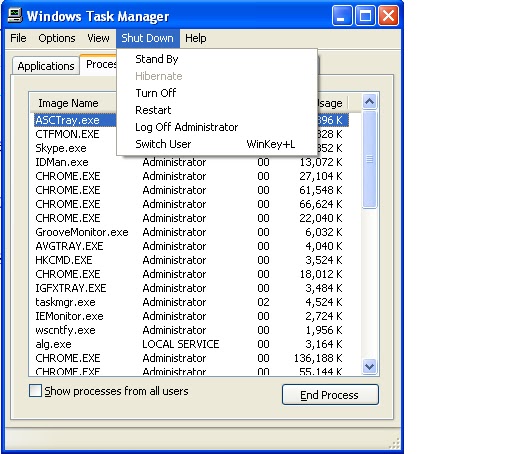Viewport: 512px width, 454px height.
Task: Select Log Off Administrator
Action: coord(217,127)
